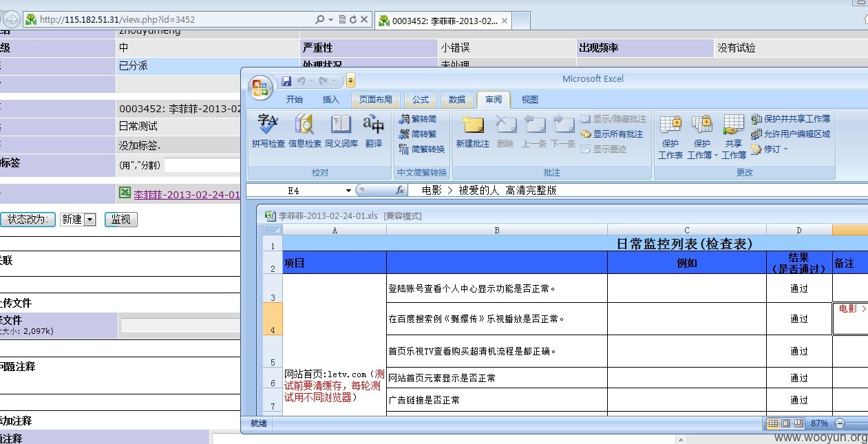
Task: Click cell 广告链接是否正常
Action: (x=497, y=400)
